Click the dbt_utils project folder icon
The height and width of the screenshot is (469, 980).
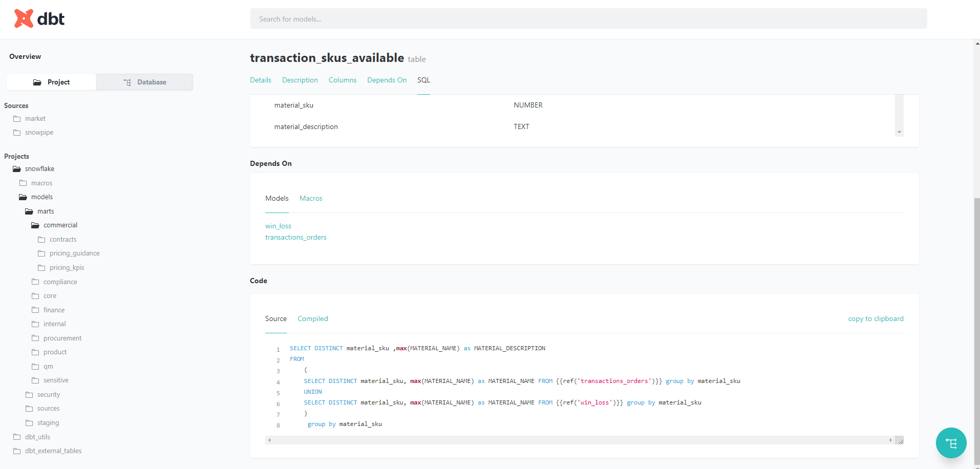tap(17, 437)
